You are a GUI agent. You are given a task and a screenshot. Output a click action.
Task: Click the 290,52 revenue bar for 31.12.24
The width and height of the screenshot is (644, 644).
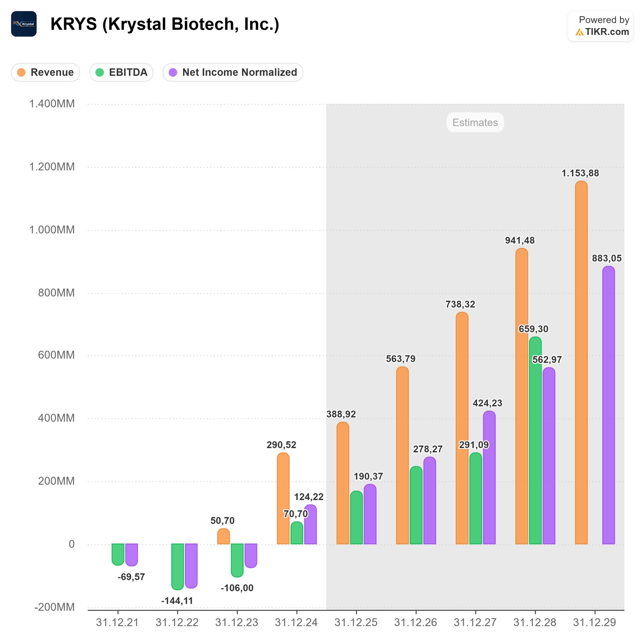(283, 498)
